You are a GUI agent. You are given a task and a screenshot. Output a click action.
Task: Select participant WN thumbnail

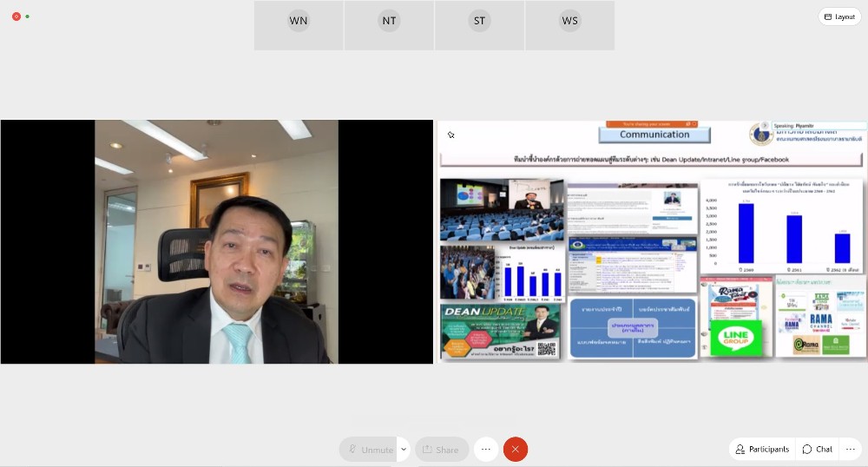pos(299,25)
